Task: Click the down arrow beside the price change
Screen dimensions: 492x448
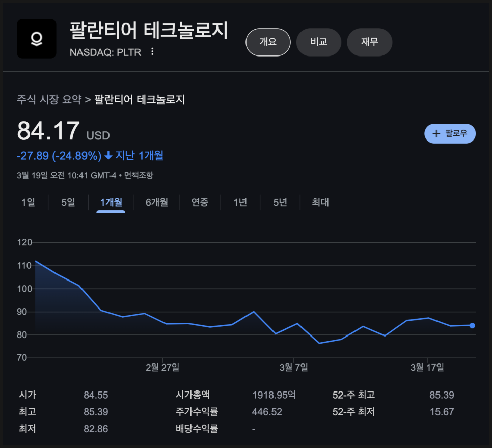Action: (x=108, y=156)
